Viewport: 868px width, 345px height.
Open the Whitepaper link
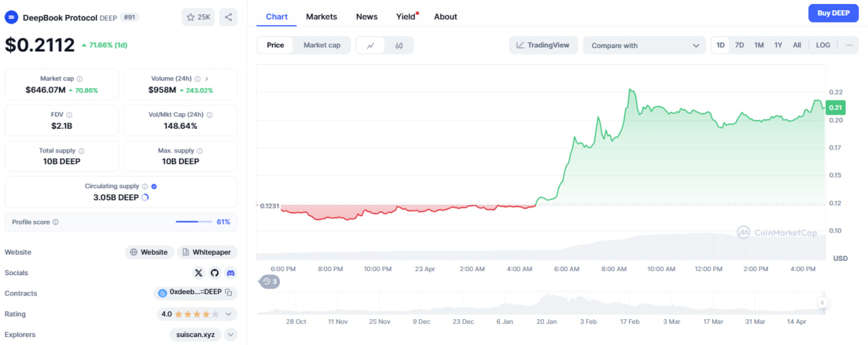click(x=208, y=252)
